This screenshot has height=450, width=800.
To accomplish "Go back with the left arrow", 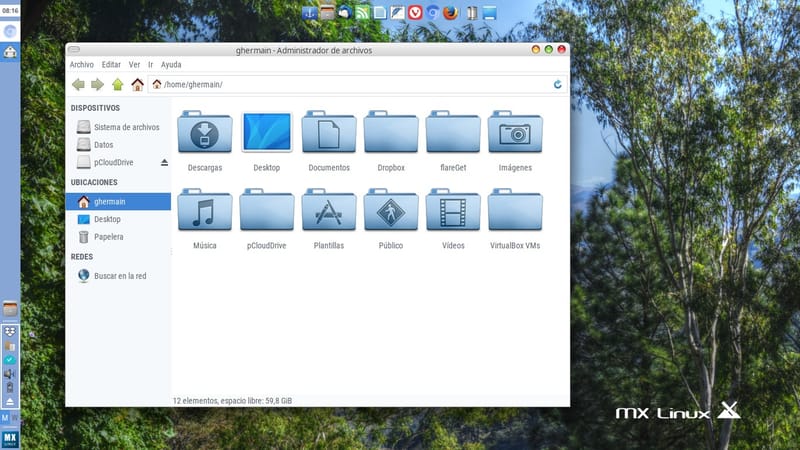I will point(78,85).
